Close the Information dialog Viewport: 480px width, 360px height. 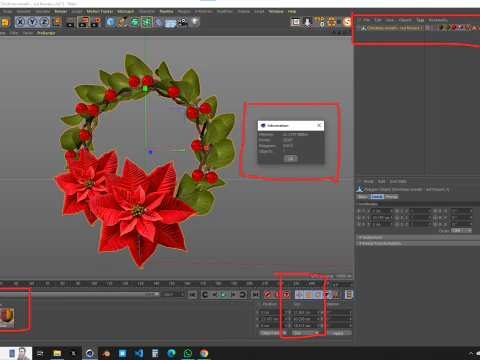coord(319,125)
